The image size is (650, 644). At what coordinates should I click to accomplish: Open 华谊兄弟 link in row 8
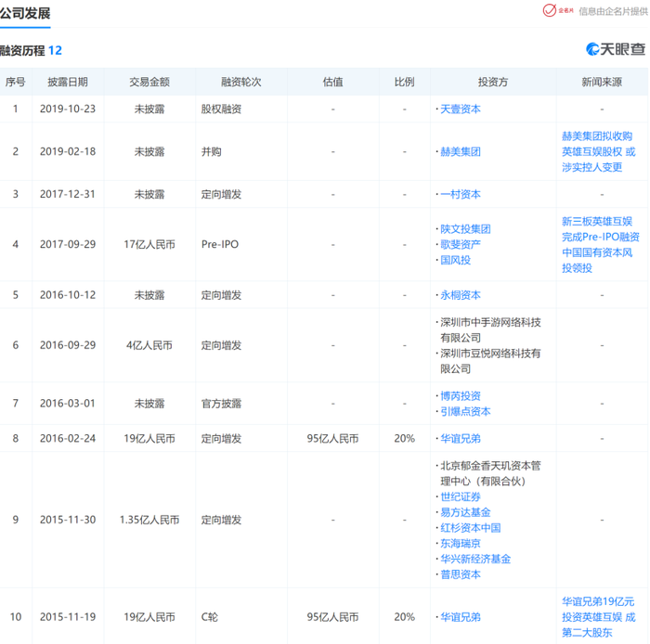pos(461,439)
